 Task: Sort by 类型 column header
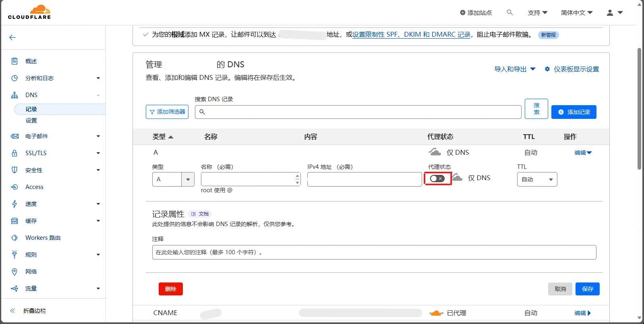click(x=163, y=137)
